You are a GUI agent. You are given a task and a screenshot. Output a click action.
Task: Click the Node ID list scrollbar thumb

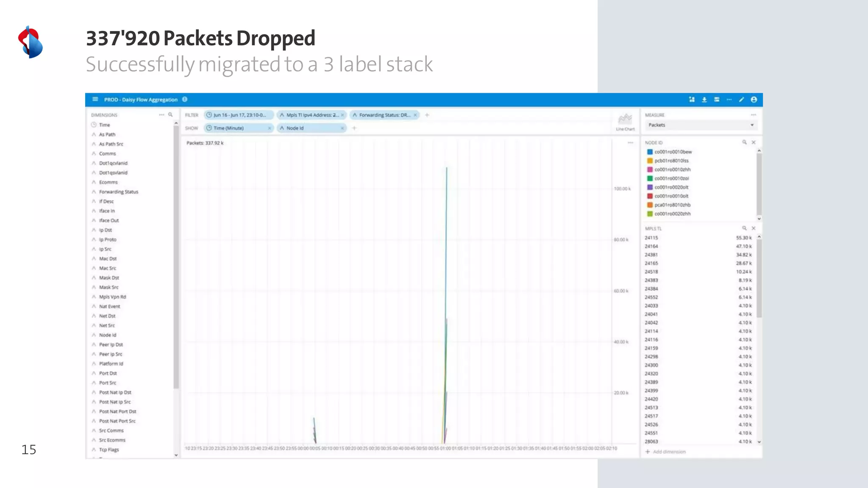coord(759,184)
